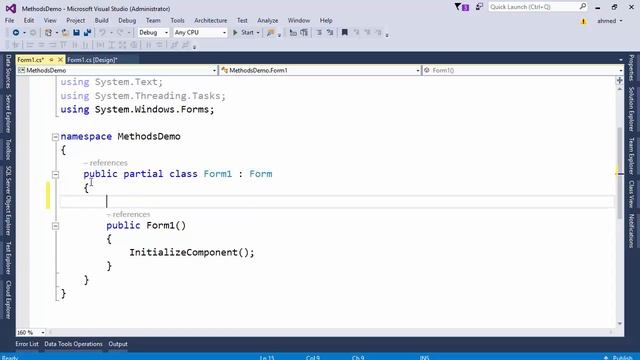640x360 pixels.
Task: Open the Edit menu
Action: pos(29,20)
